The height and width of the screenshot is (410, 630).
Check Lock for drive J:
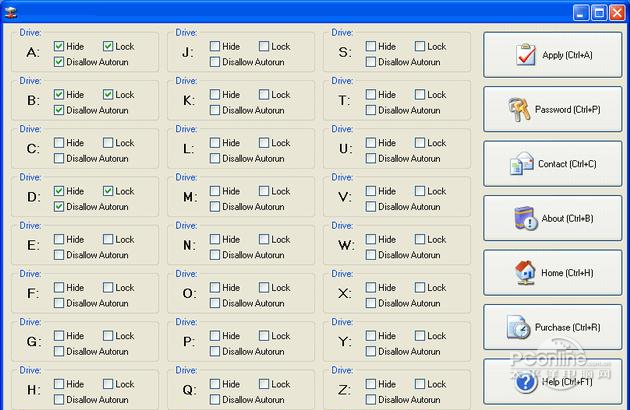click(264, 46)
